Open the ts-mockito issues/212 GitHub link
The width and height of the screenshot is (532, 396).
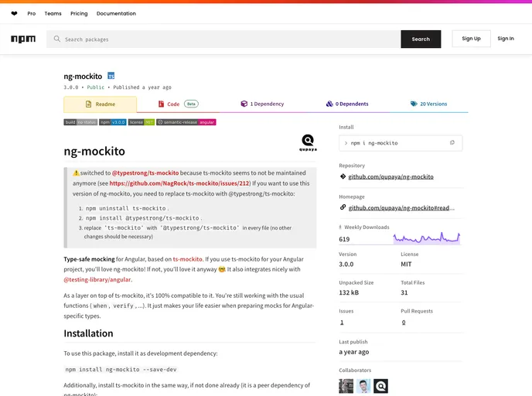click(x=179, y=183)
